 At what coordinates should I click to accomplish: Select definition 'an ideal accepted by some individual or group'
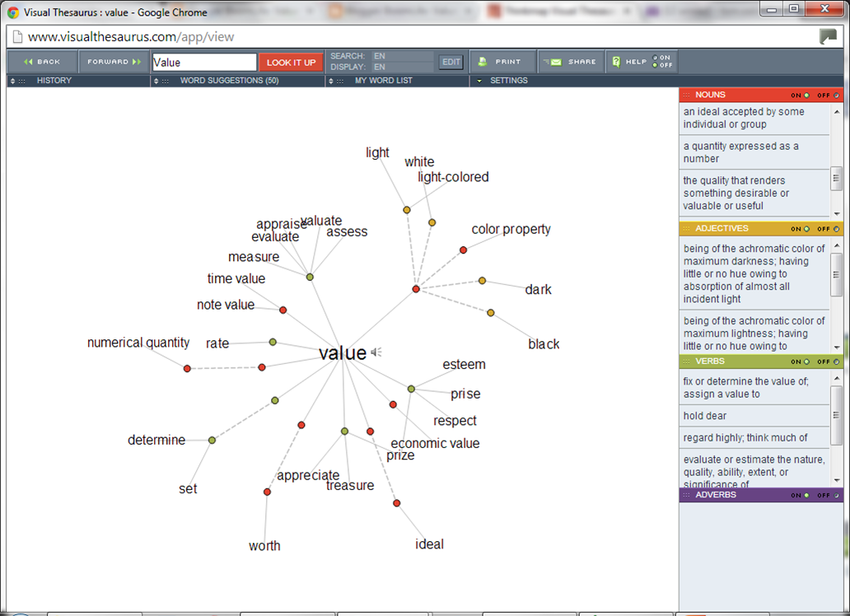click(x=754, y=118)
